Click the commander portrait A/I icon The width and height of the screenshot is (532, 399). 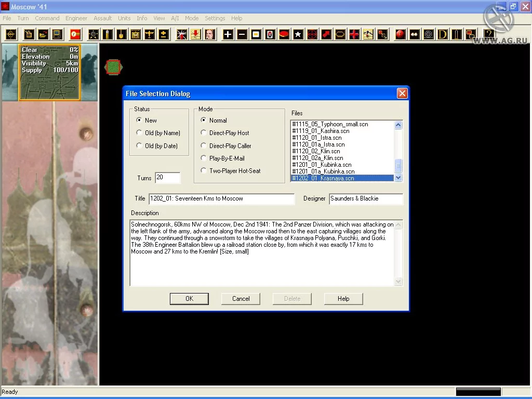210,34
